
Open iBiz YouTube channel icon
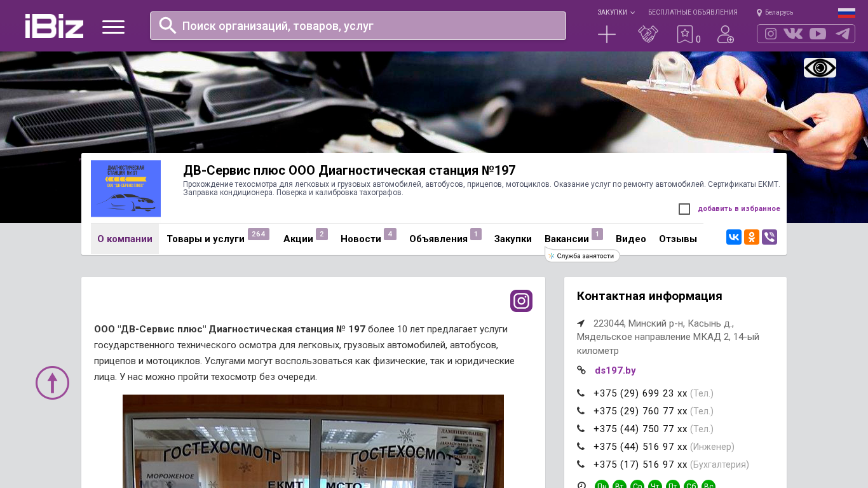818,34
